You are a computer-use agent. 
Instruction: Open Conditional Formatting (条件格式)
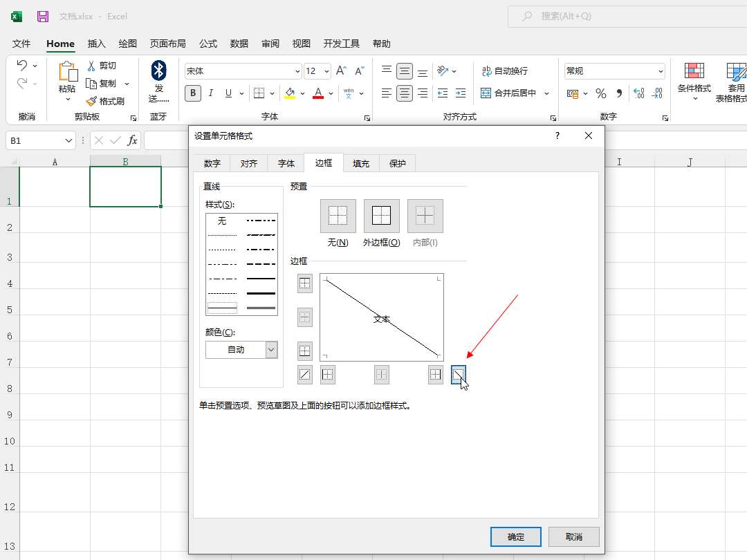point(694,82)
